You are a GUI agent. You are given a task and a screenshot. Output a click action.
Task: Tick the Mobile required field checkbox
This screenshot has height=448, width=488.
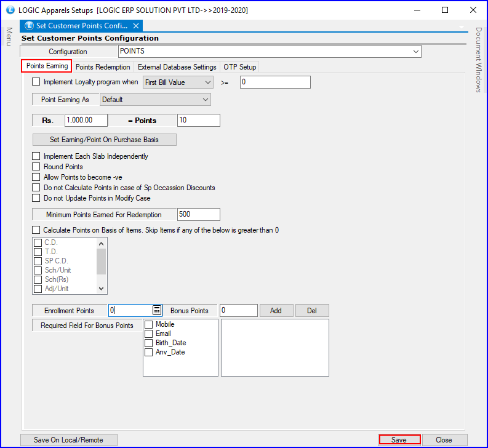click(149, 324)
